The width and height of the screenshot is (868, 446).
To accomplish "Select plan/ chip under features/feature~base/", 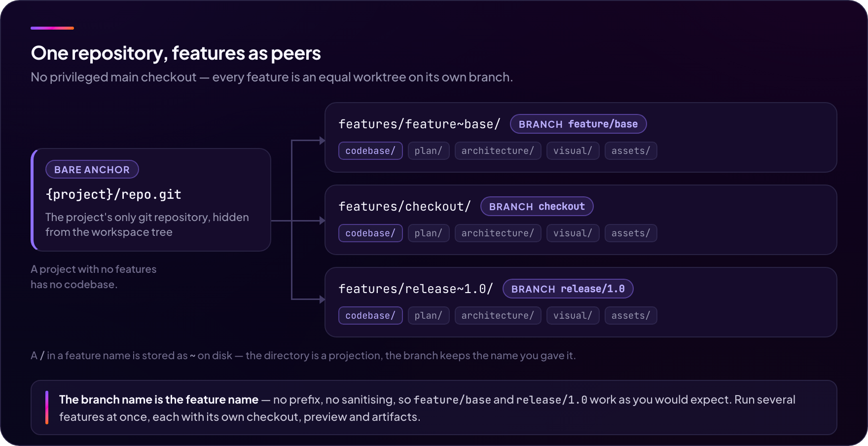I will pos(429,151).
